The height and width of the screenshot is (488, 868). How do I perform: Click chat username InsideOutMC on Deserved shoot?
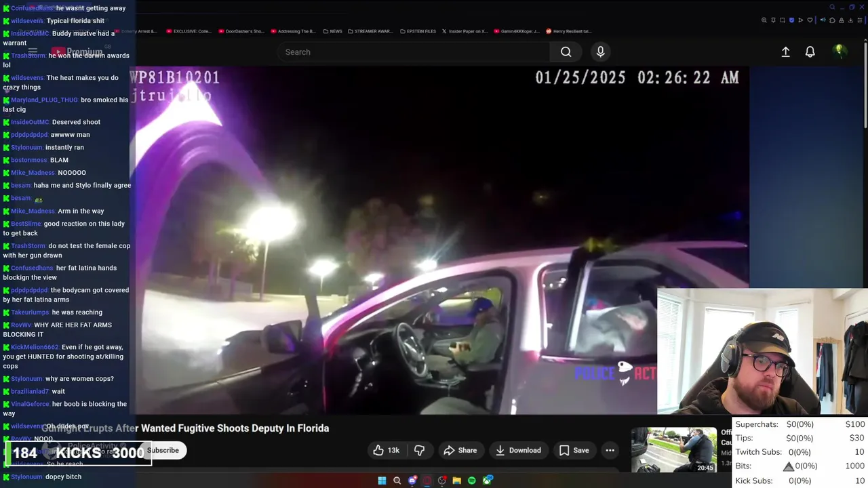pos(30,122)
